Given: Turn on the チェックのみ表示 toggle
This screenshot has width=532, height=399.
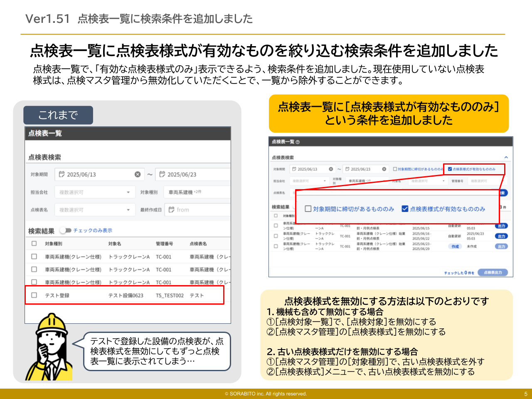Looking at the screenshot, I should click(65, 231).
